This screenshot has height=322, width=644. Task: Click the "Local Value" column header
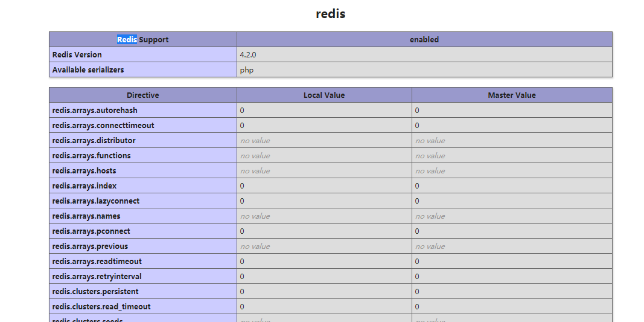coord(324,95)
